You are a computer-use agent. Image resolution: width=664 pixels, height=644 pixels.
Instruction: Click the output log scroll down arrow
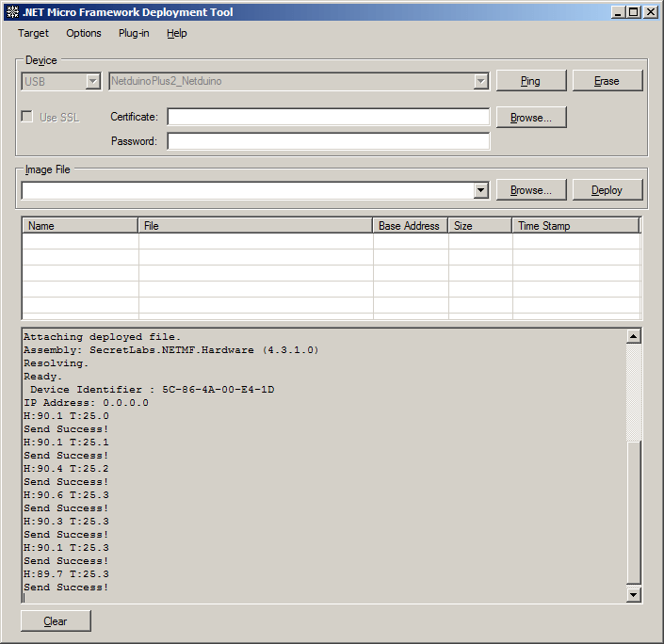point(634,594)
